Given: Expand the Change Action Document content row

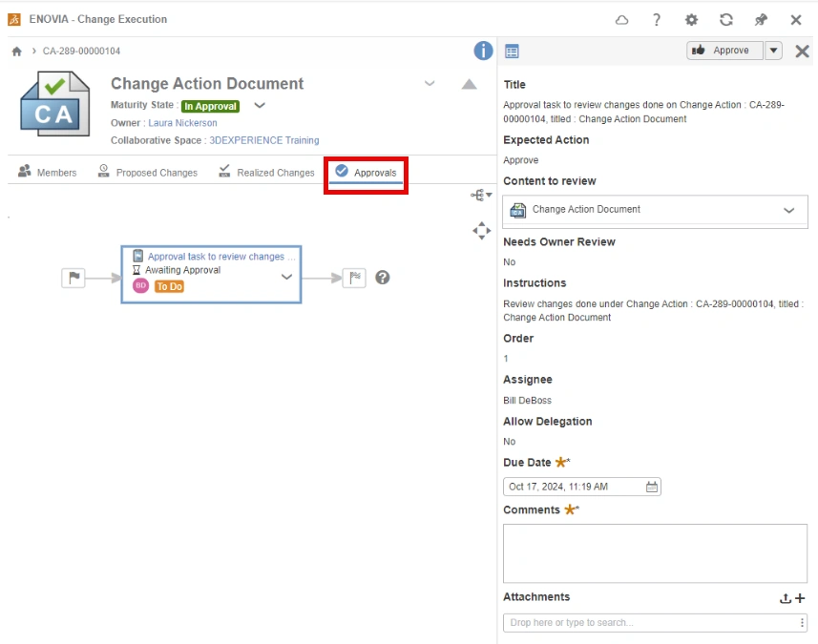Looking at the screenshot, I should click(788, 210).
